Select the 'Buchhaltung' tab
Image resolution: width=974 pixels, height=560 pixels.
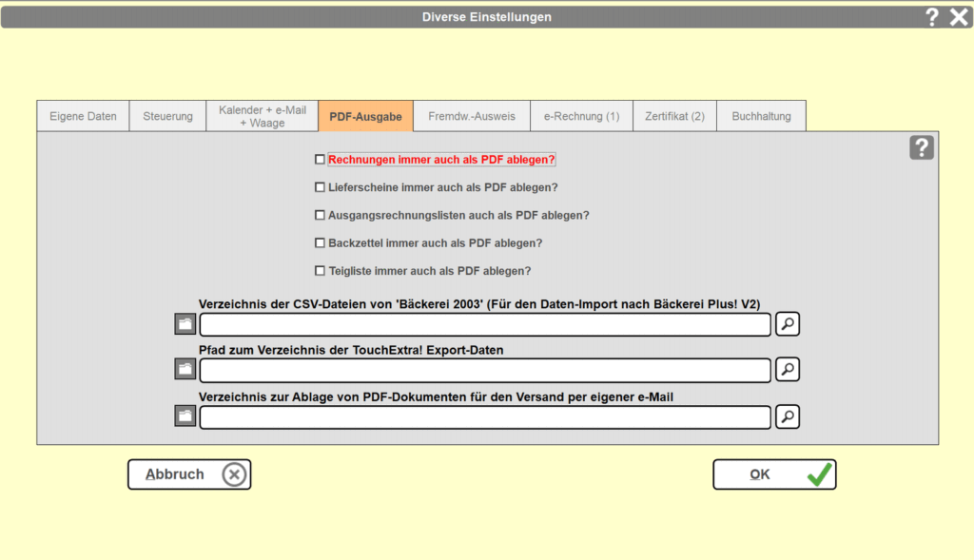coord(761,116)
